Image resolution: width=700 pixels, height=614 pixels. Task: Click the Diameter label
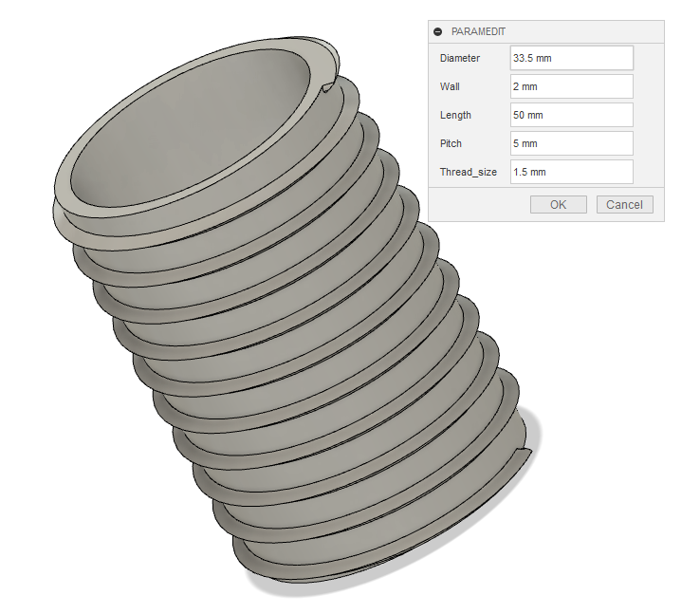(x=460, y=58)
